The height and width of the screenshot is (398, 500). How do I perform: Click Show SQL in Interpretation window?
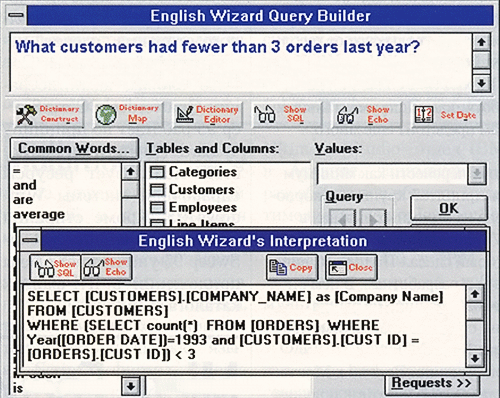(x=55, y=268)
